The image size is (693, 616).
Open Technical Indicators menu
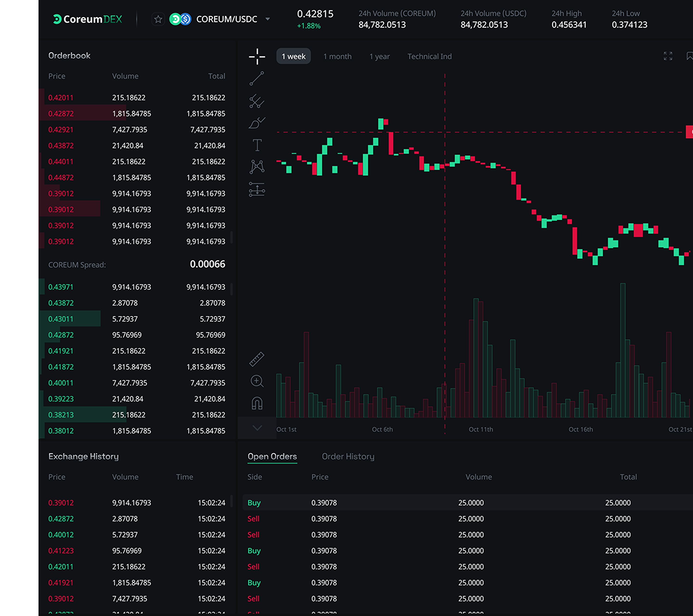[x=429, y=57]
